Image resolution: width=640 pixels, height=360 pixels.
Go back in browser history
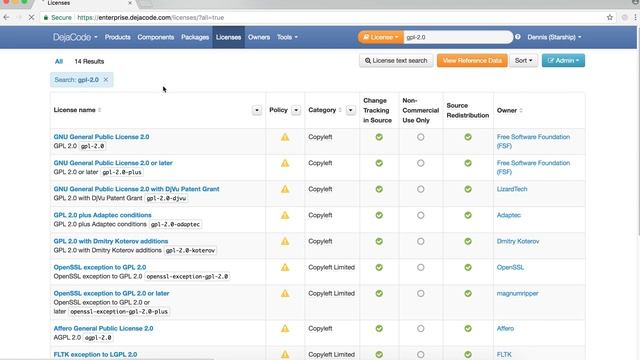click(x=6, y=18)
